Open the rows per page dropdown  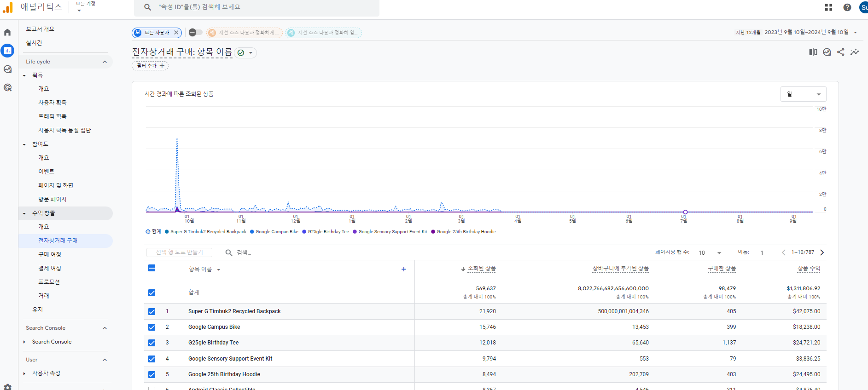pos(710,252)
